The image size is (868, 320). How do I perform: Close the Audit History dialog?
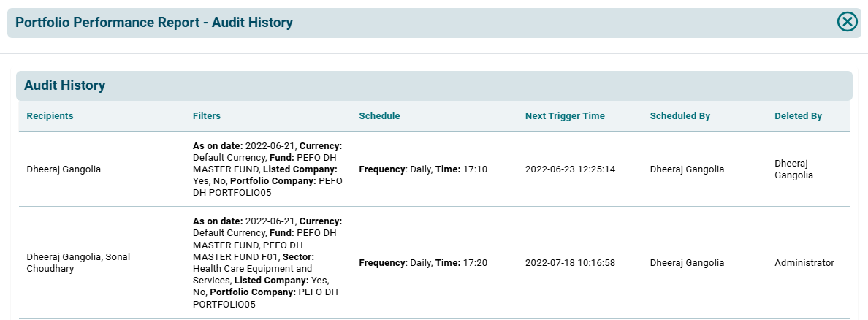point(847,22)
